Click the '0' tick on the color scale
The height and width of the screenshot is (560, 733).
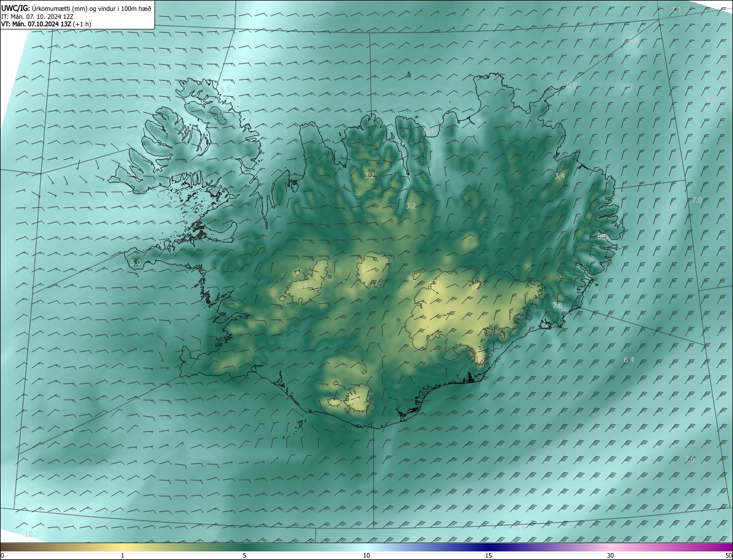(x=2, y=555)
